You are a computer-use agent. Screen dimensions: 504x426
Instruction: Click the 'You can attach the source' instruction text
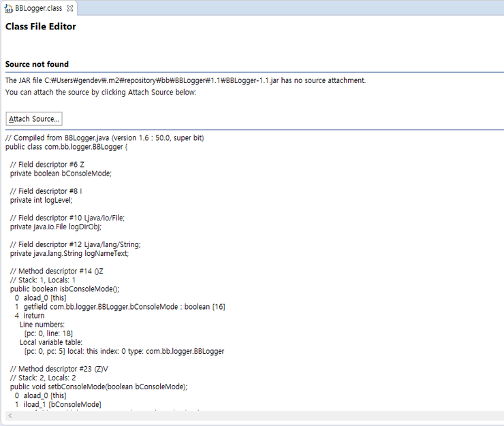(x=101, y=92)
